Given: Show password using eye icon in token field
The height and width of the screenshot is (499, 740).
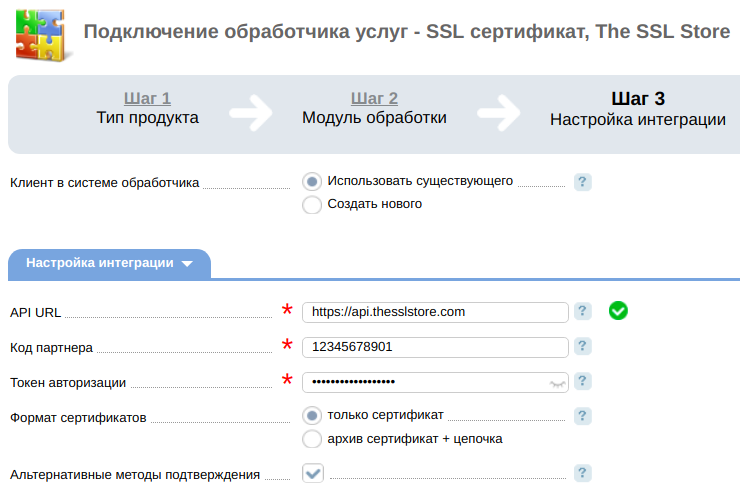Looking at the screenshot, I should click(x=557, y=384).
